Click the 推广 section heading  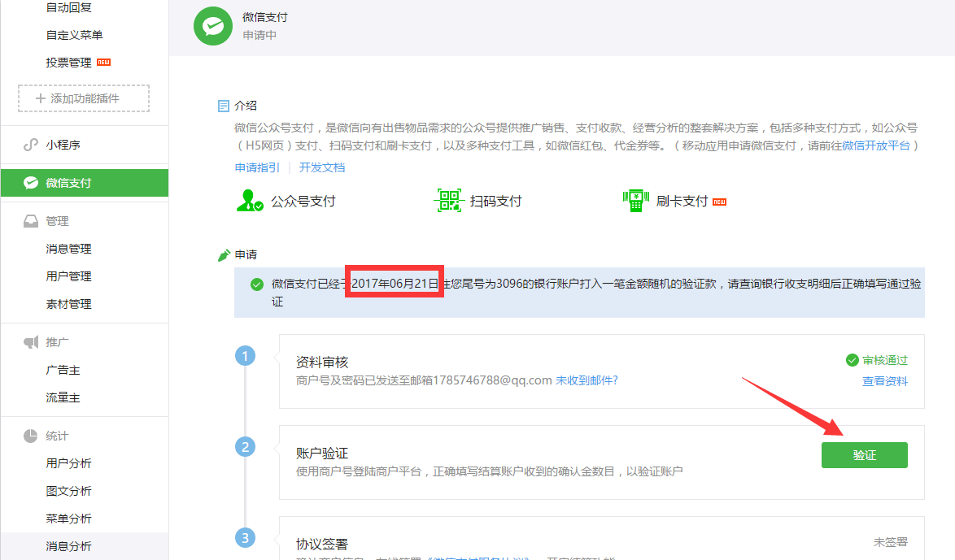pos(57,342)
